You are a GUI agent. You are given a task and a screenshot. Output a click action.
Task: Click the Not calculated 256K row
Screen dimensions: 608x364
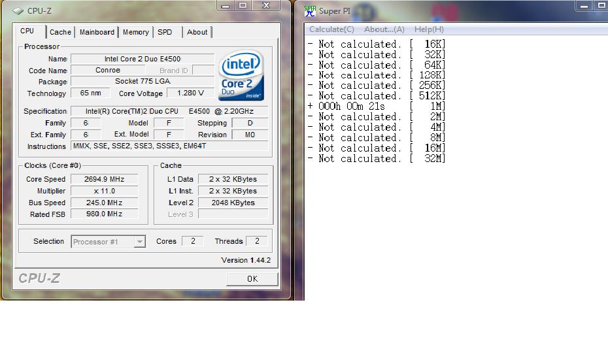point(377,86)
